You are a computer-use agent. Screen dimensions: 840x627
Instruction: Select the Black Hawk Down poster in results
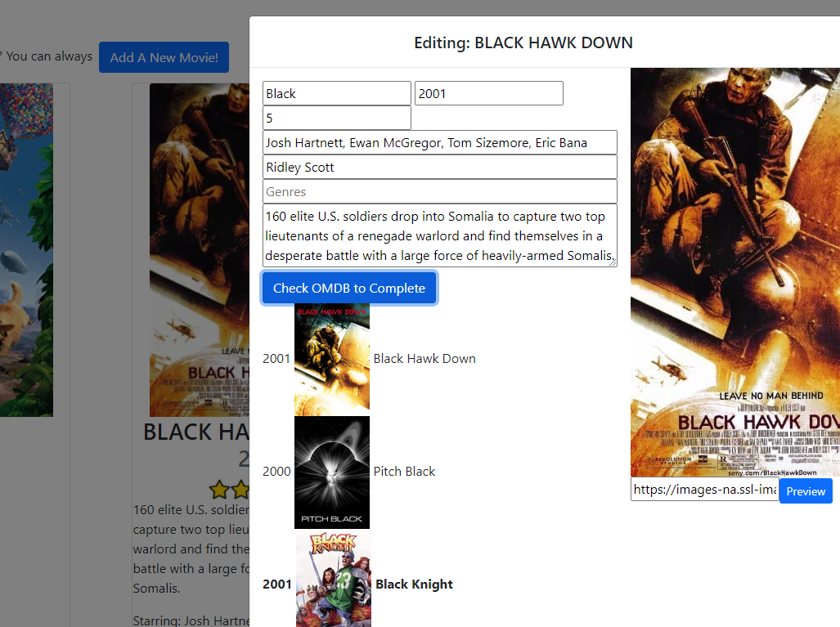[x=332, y=359]
